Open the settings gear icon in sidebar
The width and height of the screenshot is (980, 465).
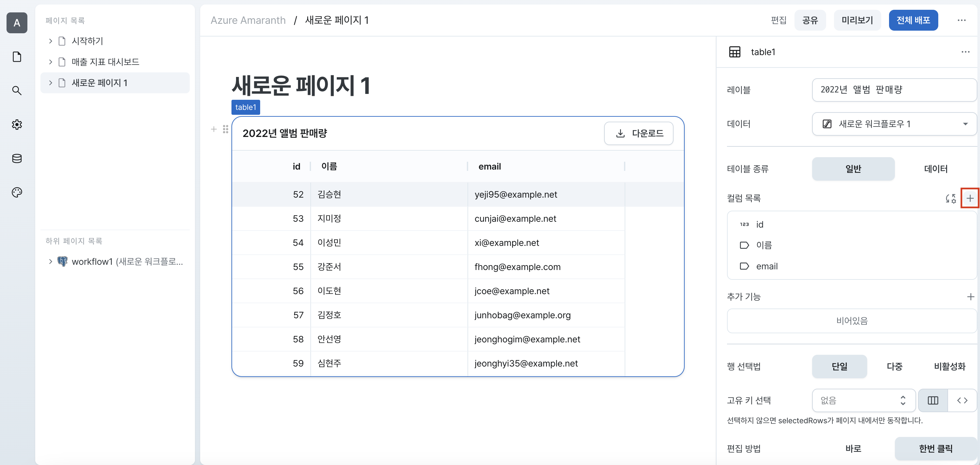[x=17, y=125]
